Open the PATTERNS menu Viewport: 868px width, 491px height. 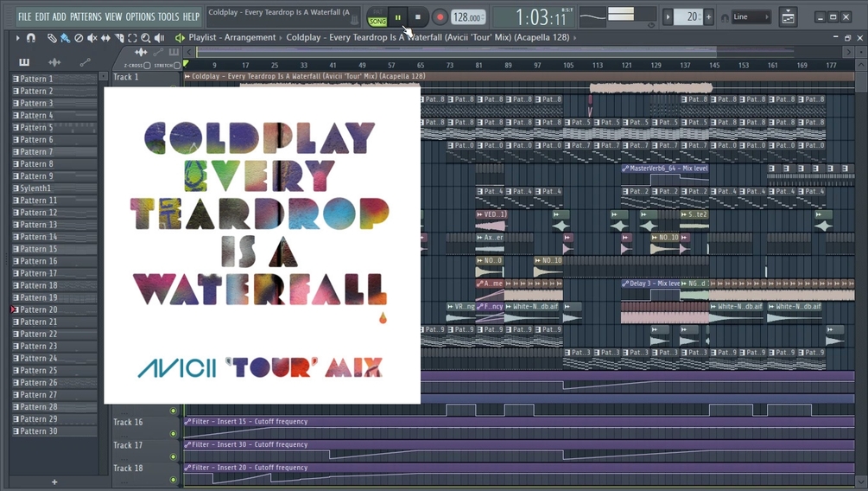point(86,16)
